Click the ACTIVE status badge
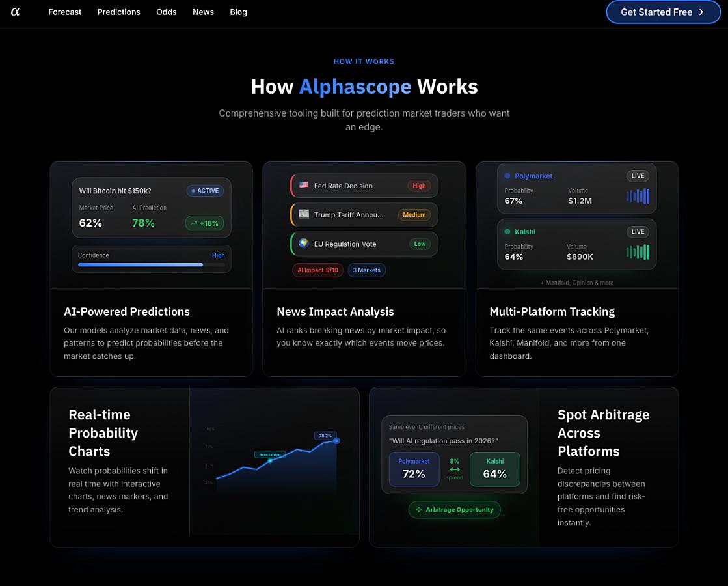 point(205,191)
